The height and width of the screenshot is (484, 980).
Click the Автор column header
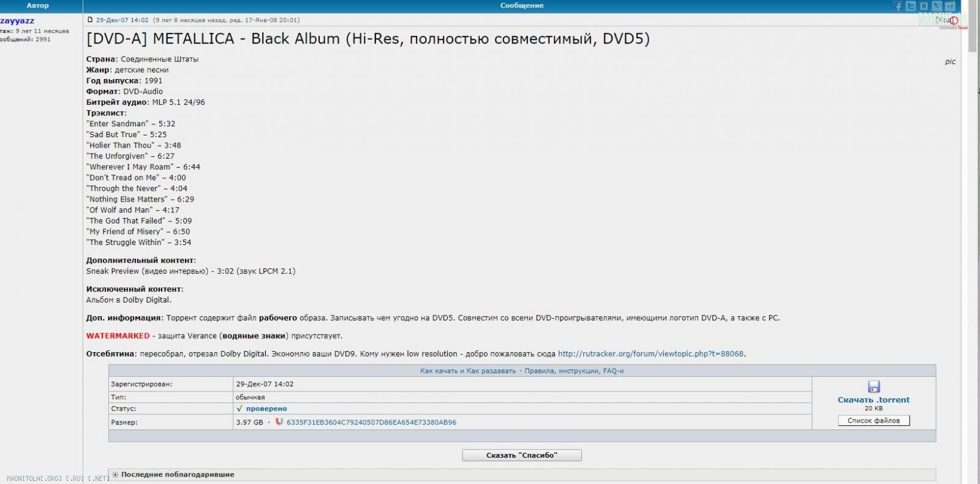37,6
